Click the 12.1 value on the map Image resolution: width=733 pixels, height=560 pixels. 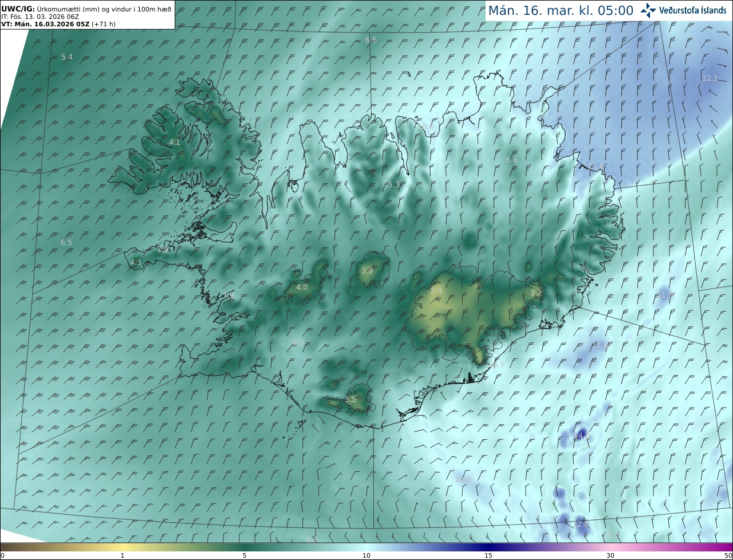click(x=710, y=78)
